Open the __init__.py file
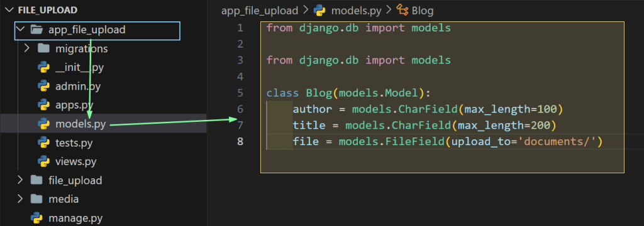The image size is (644, 226). (80, 68)
